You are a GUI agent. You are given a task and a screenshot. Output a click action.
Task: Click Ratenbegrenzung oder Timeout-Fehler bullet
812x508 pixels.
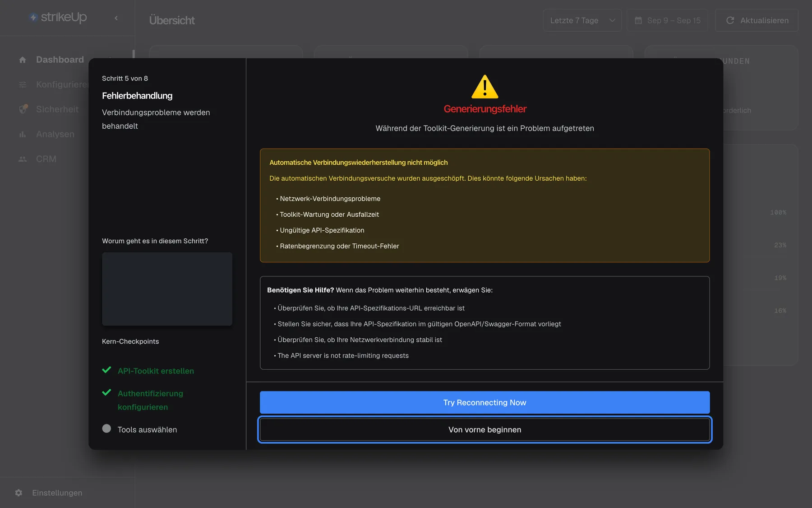point(337,246)
